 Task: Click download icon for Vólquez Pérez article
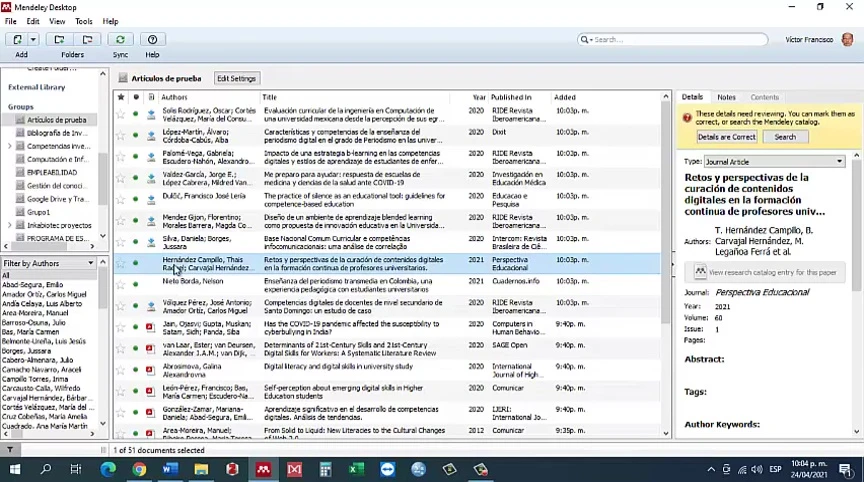[x=151, y=306]
